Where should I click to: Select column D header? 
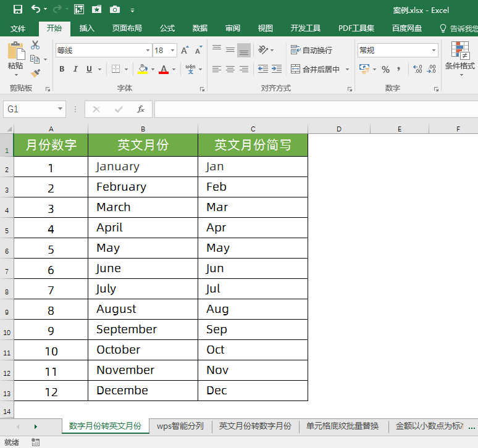point(339,129)
